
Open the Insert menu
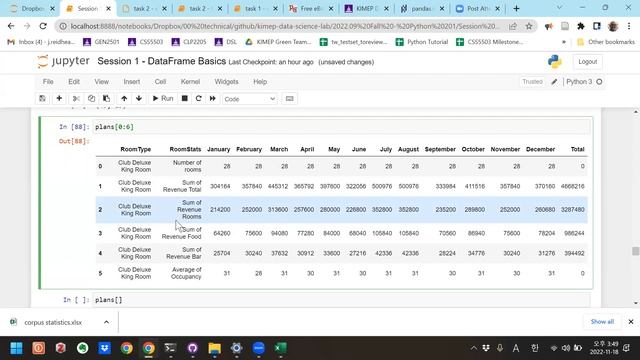click(132, 82)
